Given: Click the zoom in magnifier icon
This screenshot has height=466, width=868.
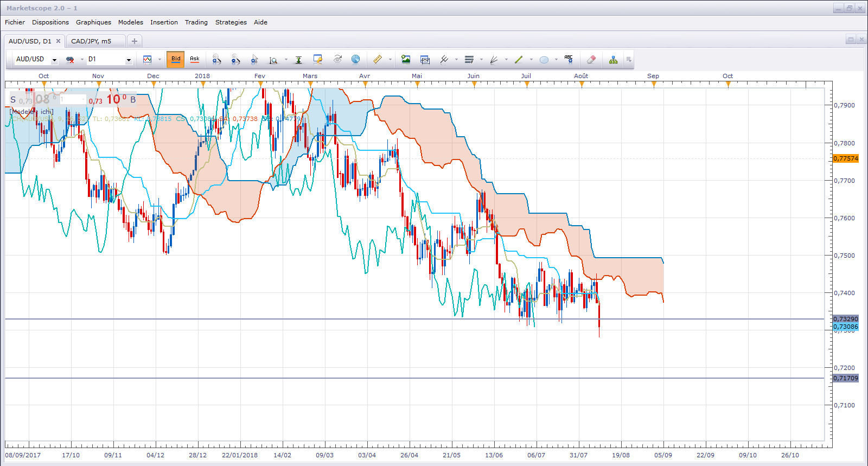Looking at the screenshot, I should tap(216, 60).
